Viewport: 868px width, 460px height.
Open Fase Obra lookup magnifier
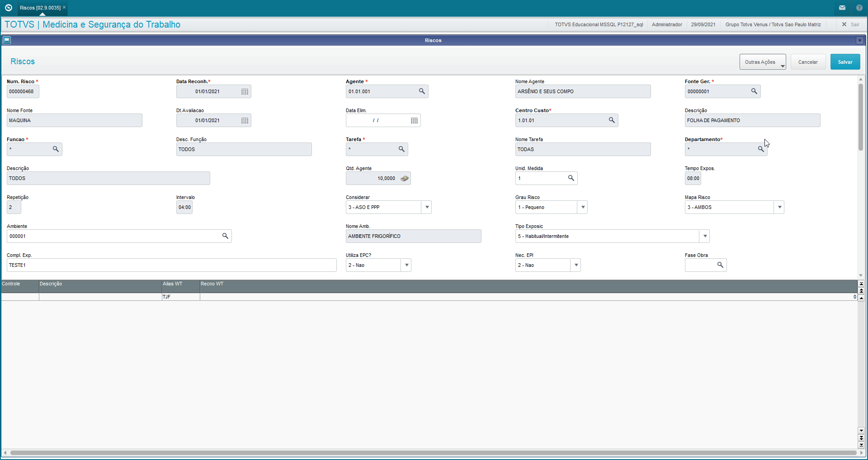[x=720, y=265]
